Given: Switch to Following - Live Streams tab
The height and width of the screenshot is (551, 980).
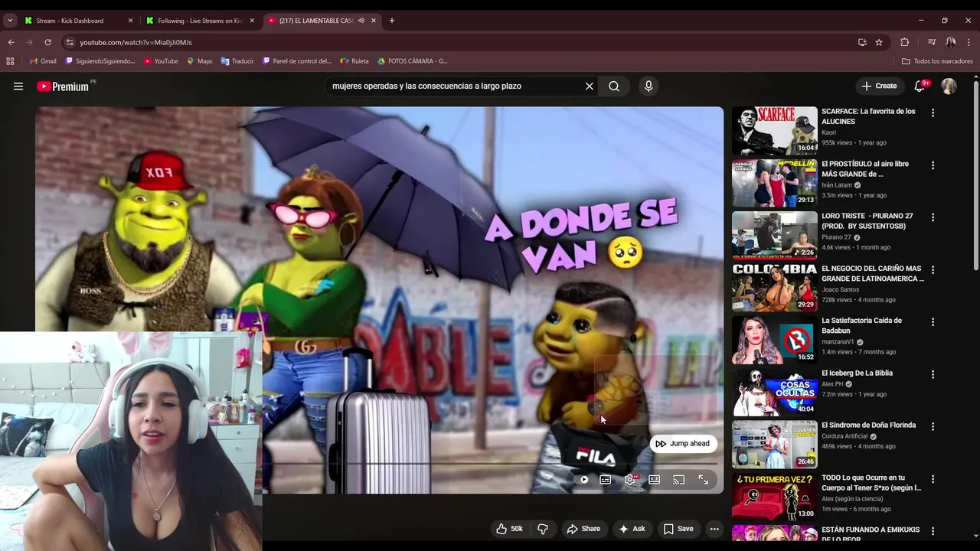Looking at the screenshot, I should pyautogui.click(x=201, y=21).
